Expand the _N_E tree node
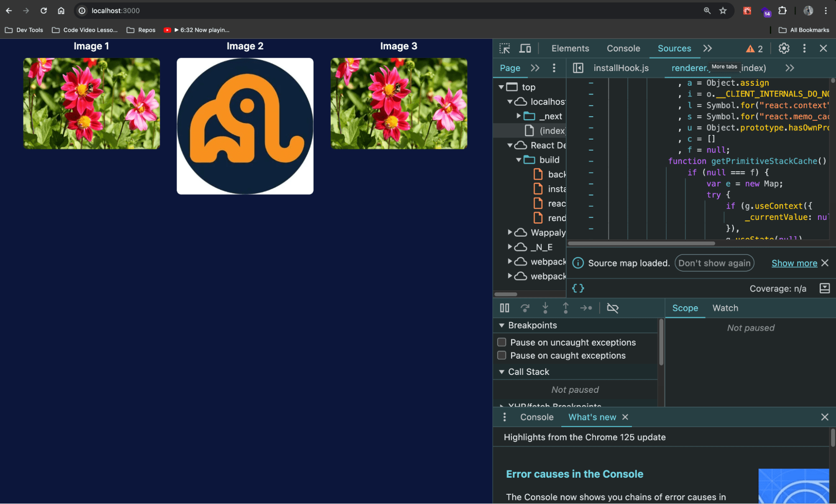 point(510,247)
